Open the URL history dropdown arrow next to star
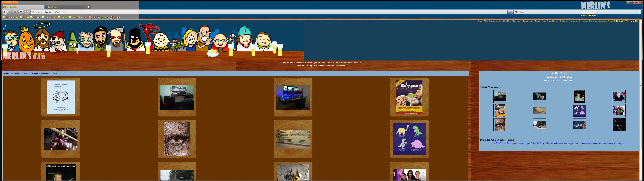 505,12
